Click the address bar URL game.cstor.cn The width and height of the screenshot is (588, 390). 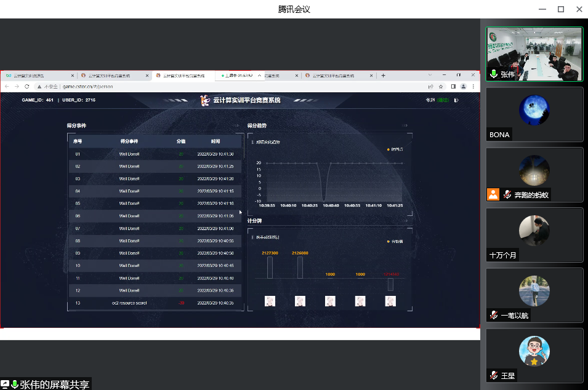pos(87,87)
